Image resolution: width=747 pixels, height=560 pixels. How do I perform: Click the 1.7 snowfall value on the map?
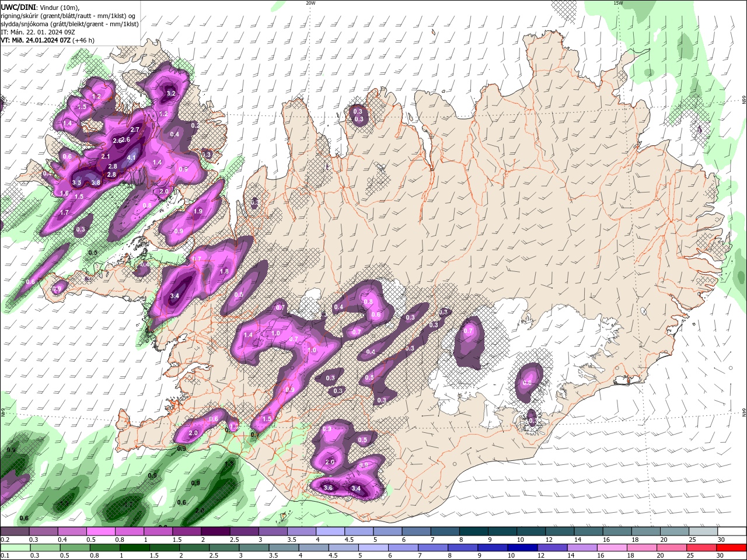64,213
